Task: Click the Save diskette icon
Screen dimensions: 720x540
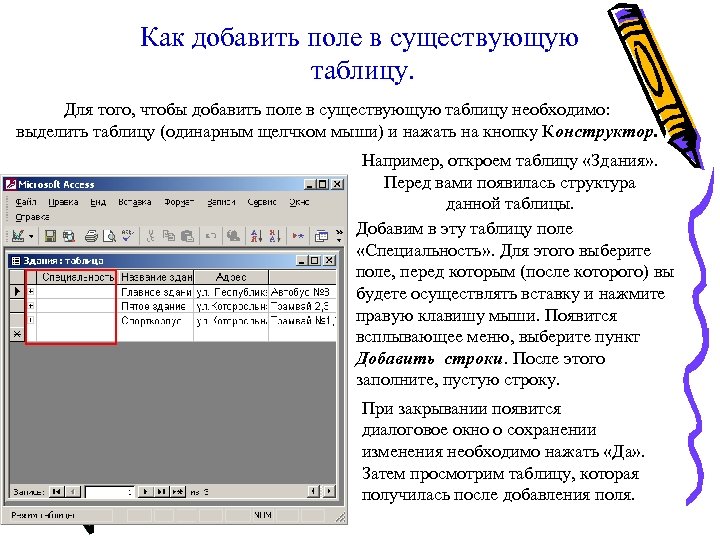Action: click(x=50, y=236)
